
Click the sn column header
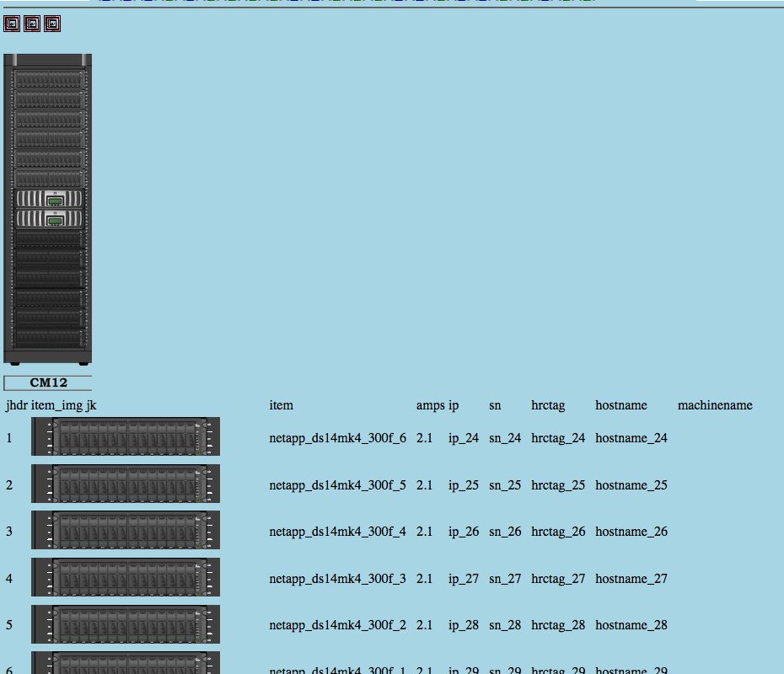495,405
